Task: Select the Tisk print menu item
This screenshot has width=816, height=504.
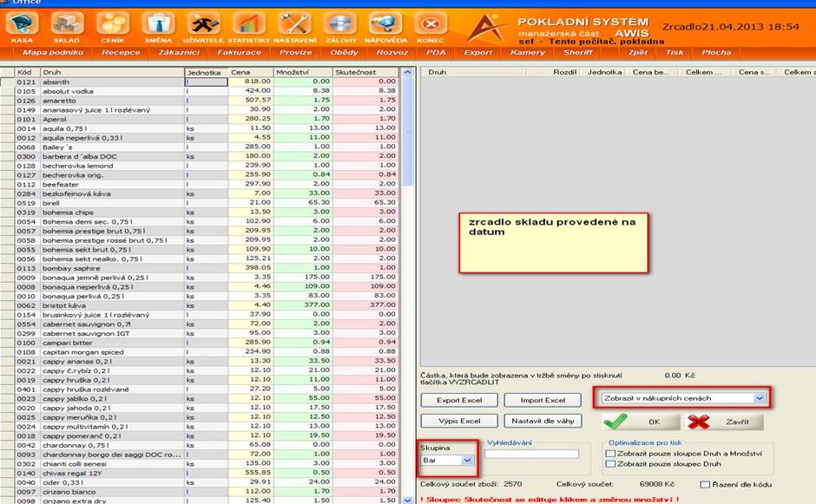Action: point(675,53)
